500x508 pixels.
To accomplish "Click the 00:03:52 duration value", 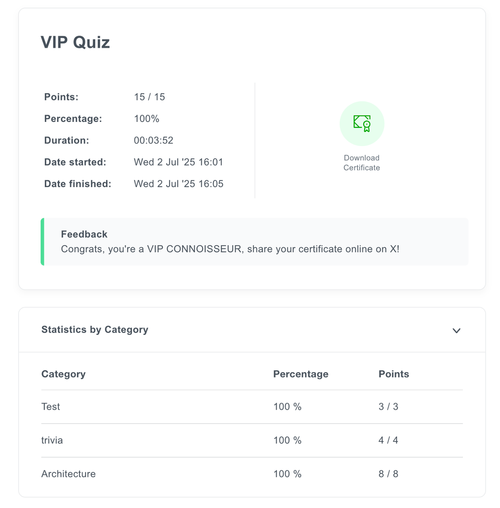I will [153, 140].
